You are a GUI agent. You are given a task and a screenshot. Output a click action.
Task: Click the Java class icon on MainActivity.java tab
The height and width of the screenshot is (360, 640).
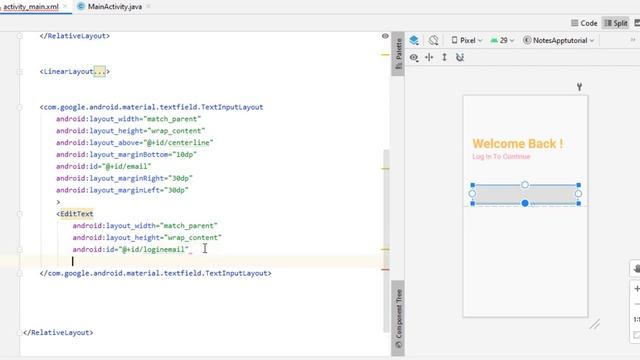[x=81, y=7]
